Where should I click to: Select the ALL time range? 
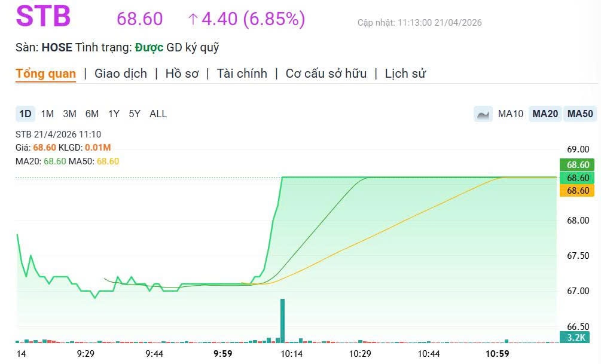[x=158, y=114]
